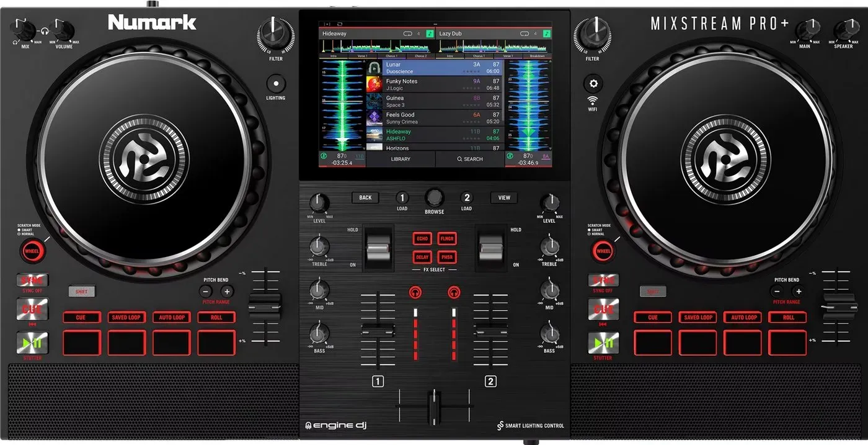Load track to deck with LOAD 2 button
This screenshot has height=445, width=868.
click(x=466, y=198)
